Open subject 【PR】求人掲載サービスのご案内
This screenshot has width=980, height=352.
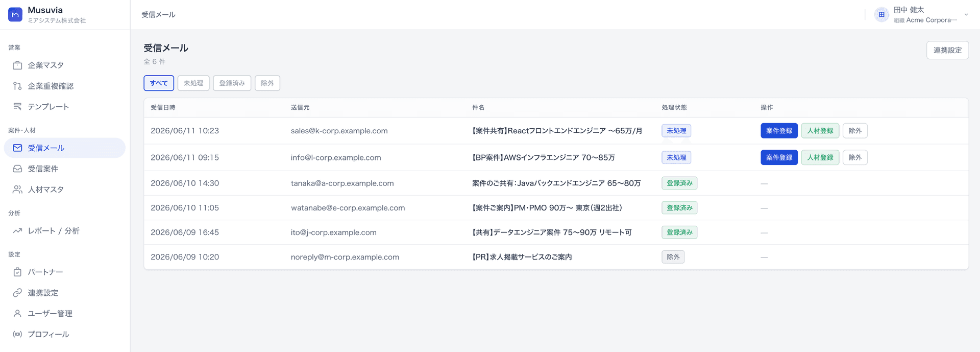[x=522, y=257]
